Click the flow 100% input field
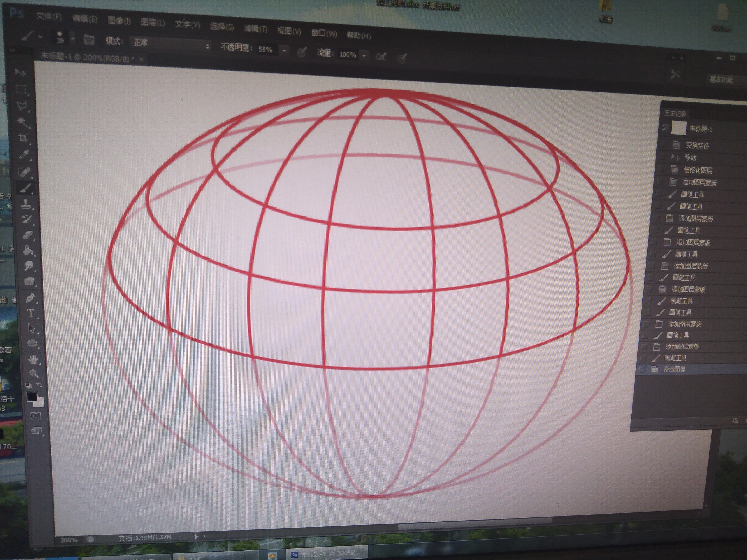The image size is (747, 560). 348,54
